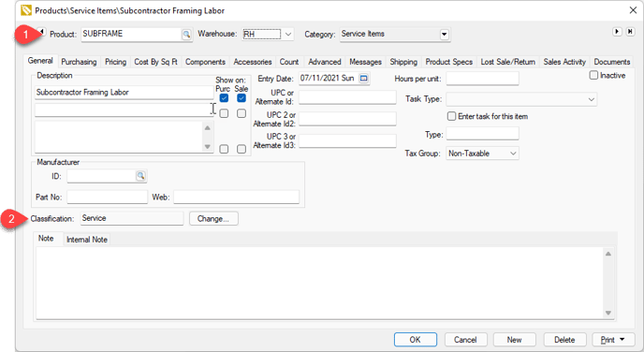Open the Category dropdown
This screenshot has height=352, width=644.
point(444,35)
